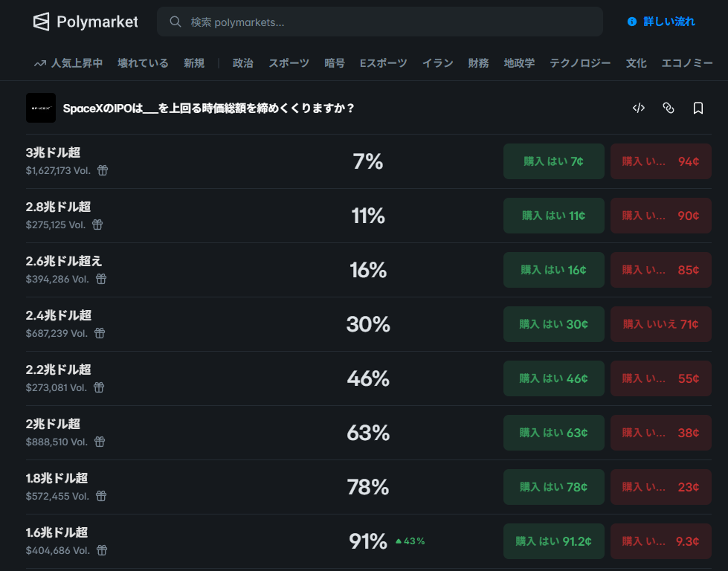Click the gift icon in 3兆ドル超 row
728x571 pixels.
coord(103,170)
